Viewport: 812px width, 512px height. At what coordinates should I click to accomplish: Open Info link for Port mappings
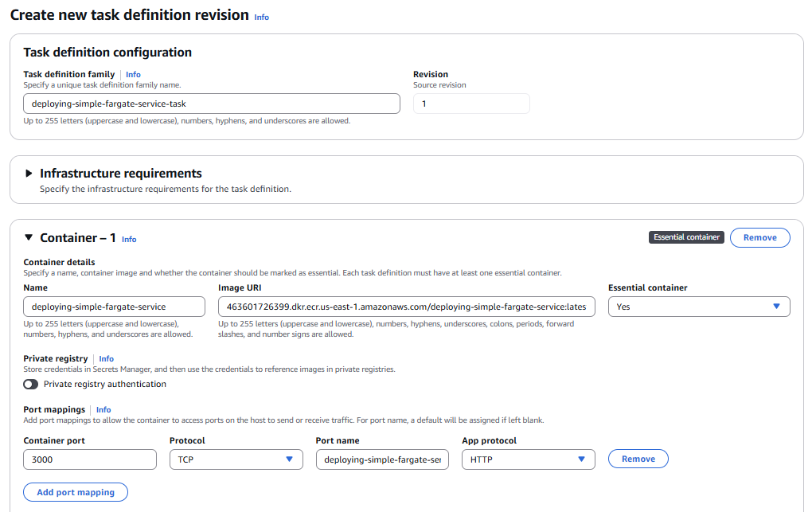tap(103, 410)
